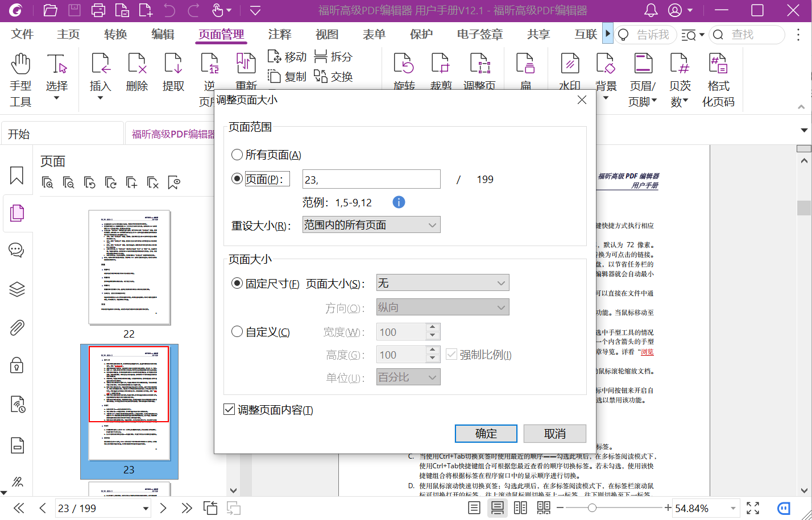Toggle the 调整页面内容 checkbox

coord(229,409)
